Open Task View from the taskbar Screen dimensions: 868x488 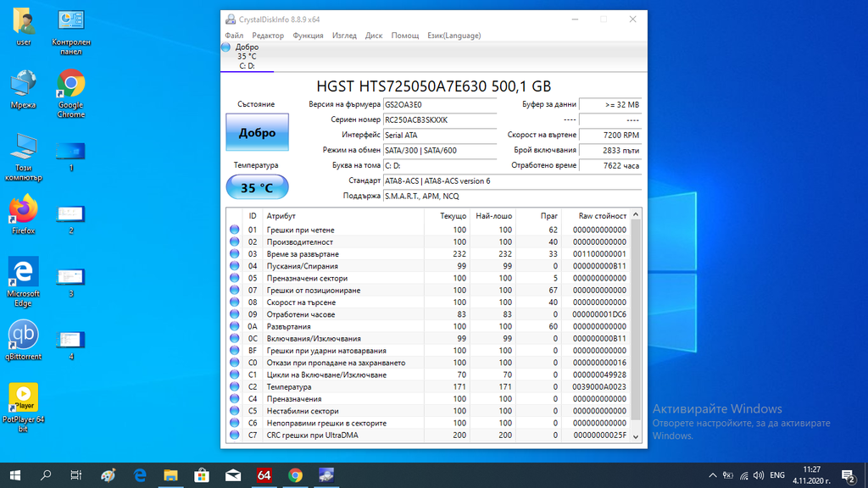pyautogui.click(x=76, y=475)
